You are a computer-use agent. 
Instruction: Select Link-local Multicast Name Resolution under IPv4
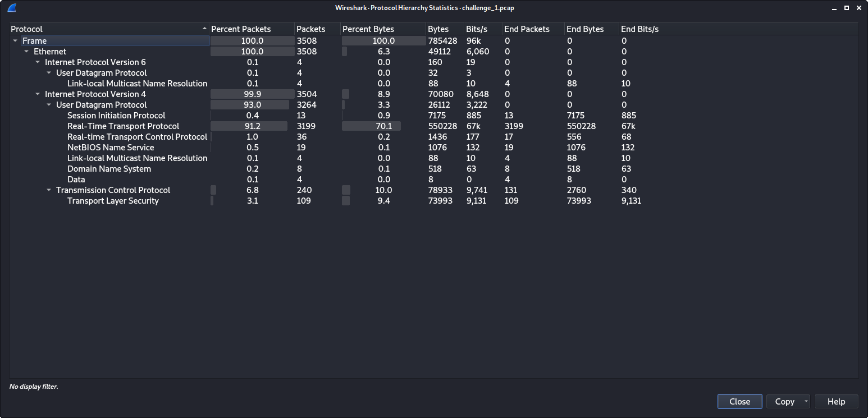point(433,158)
